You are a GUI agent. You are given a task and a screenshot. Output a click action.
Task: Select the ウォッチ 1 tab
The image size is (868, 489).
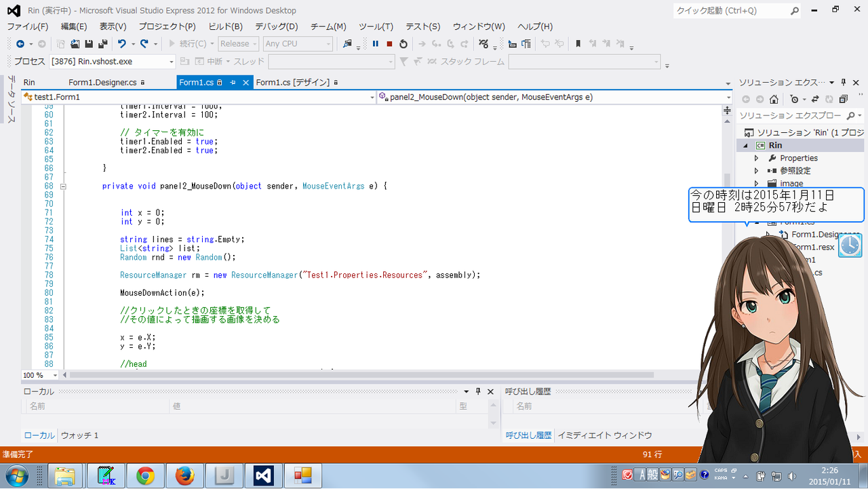(79, 435)
